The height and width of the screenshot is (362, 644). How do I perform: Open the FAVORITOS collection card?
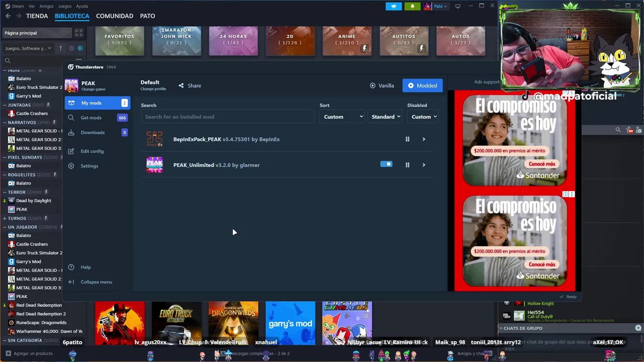click(x=119, y=40)
